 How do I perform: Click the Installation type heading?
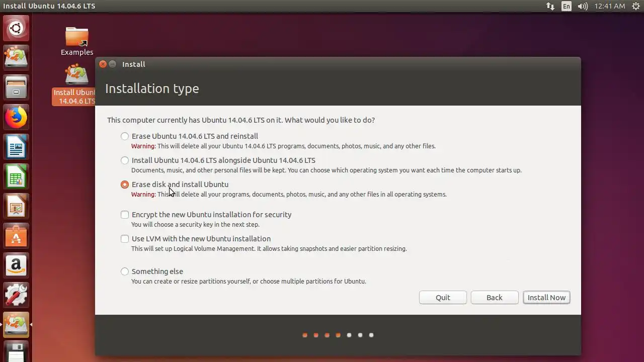click(x=152, y=88)
